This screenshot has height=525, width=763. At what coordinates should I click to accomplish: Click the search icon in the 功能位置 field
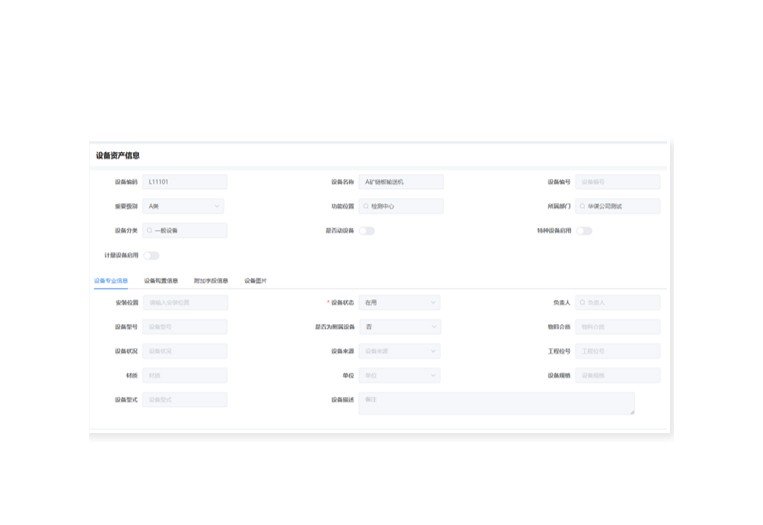(x=366, y=206)
